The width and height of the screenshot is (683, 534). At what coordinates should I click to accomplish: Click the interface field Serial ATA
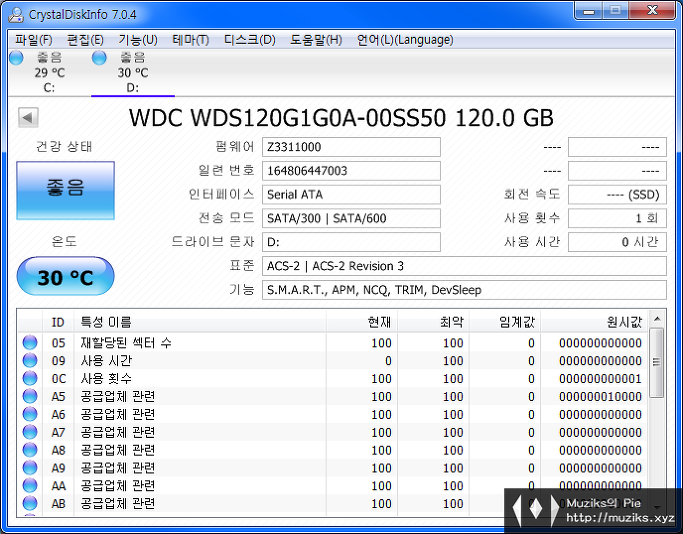(x=351, y=194)
